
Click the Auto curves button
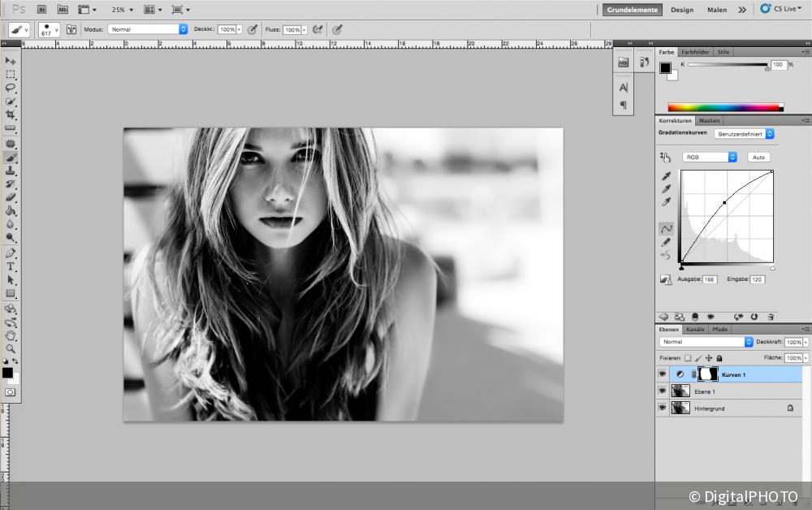[x=758, y=157]
